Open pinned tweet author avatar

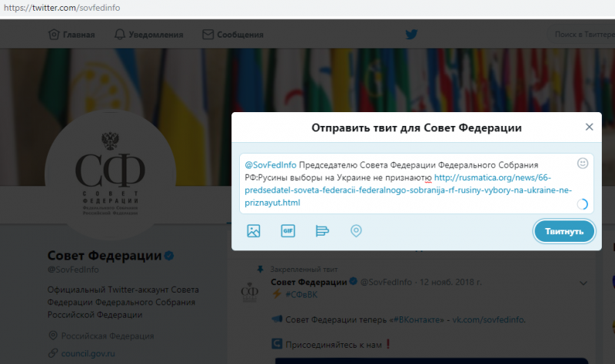pyautogui.click(x=249, y=292)
